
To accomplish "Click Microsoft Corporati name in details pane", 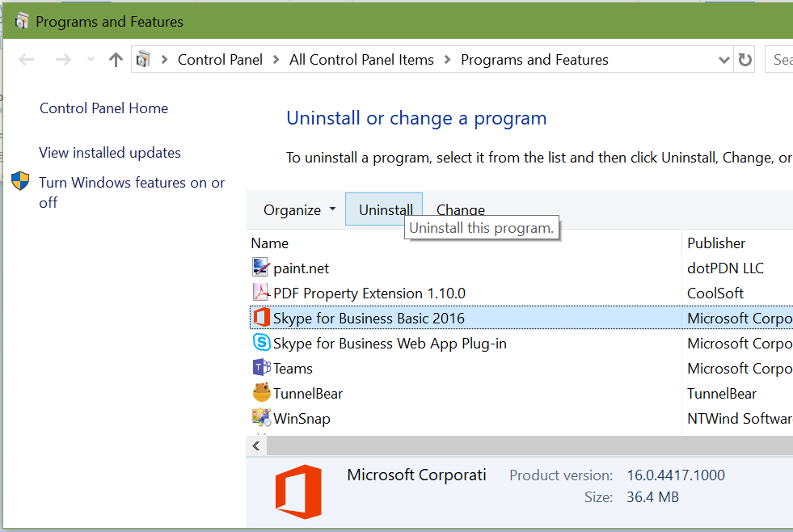I will 416,475.
